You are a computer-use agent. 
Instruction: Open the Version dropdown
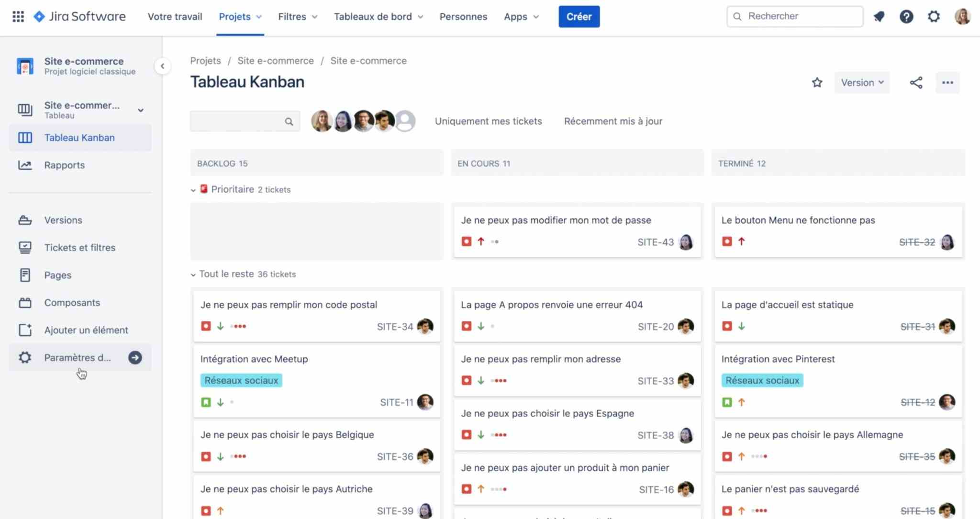coord(862,83)
